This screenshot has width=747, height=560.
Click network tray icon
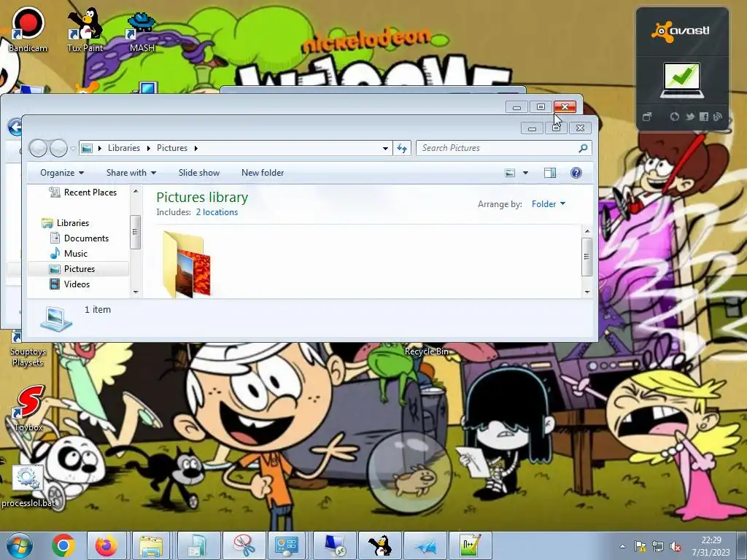[658, 546]
